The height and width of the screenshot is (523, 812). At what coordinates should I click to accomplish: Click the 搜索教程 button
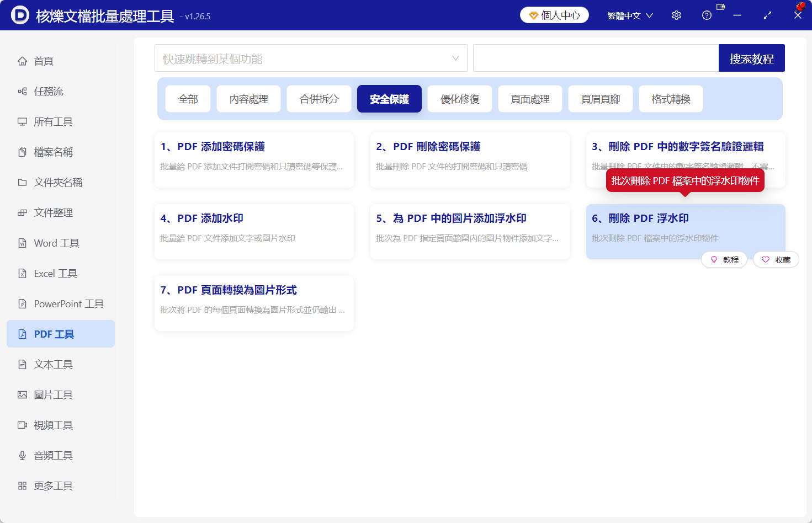752,58
